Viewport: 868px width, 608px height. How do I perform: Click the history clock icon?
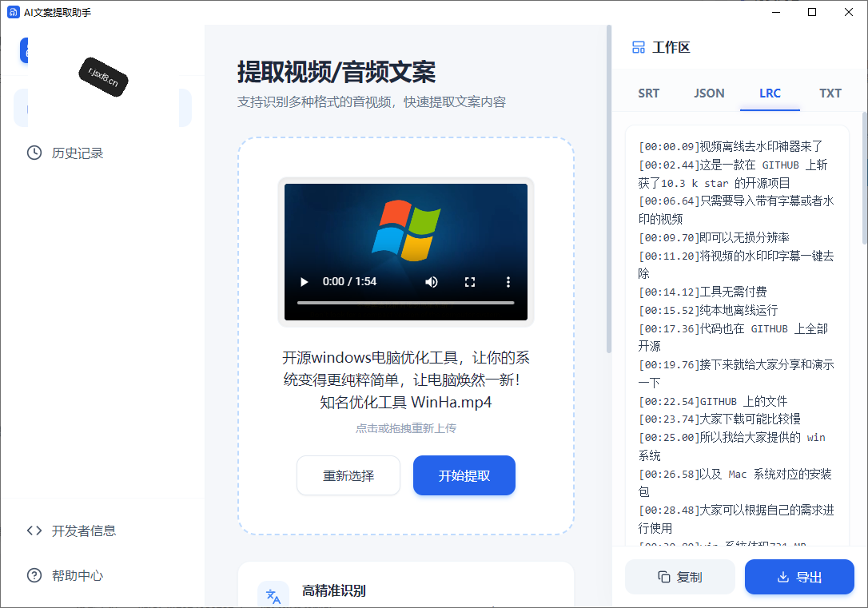coord(34,153)
